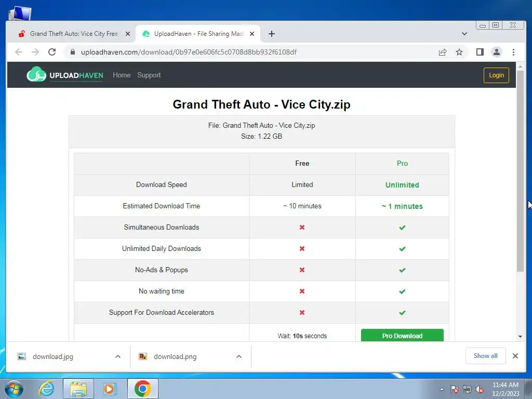Open download.jpg from downloads bar

(x=53, y=356)
